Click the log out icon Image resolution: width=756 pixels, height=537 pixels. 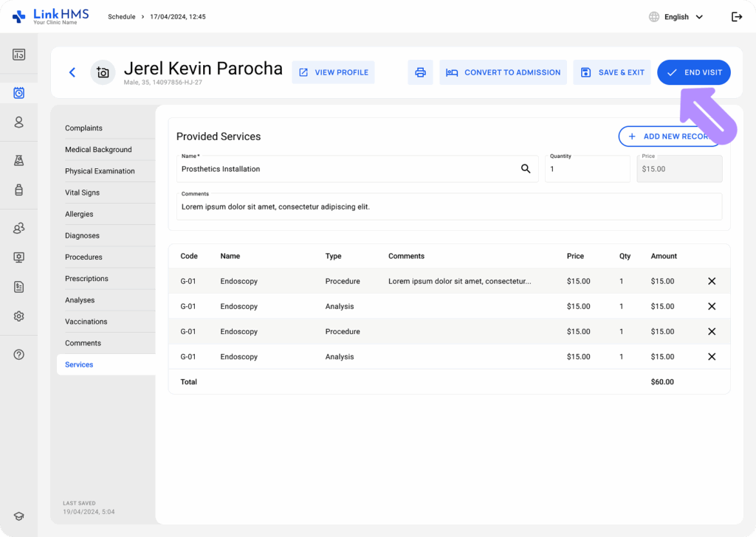736,17
